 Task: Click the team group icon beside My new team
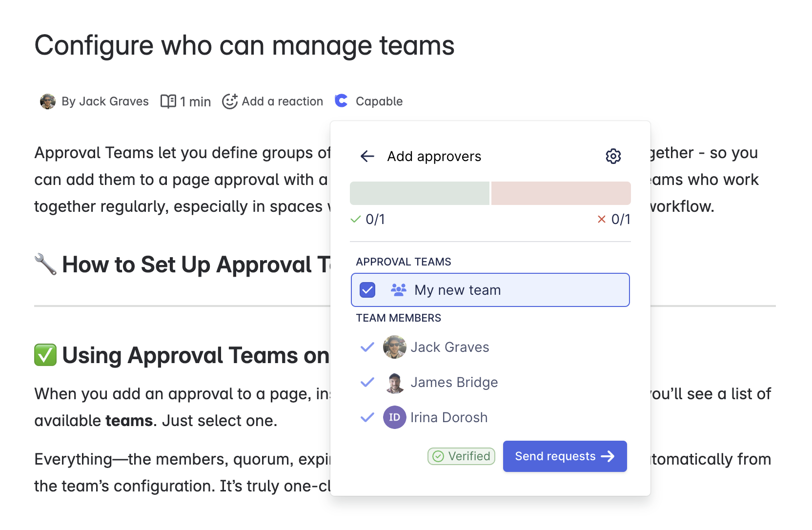(x=398, y=290)
